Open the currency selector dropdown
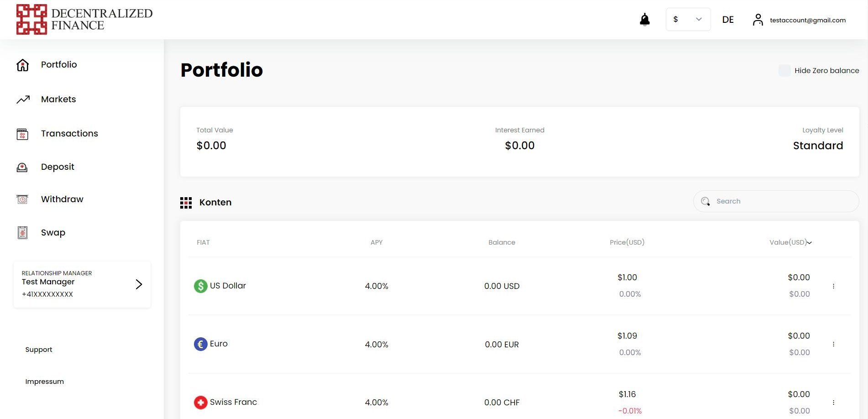This screenshot has width=868, height=419. (688, 20)
